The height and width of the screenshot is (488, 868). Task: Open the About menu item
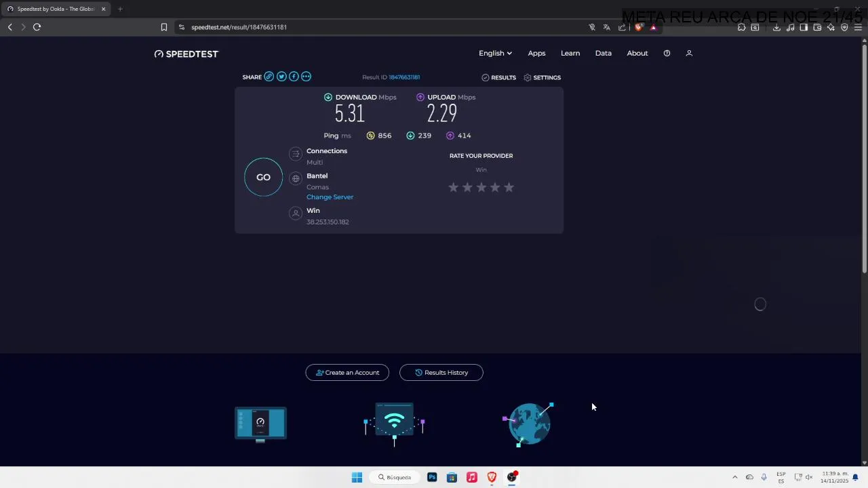click(x=637, y=53)
